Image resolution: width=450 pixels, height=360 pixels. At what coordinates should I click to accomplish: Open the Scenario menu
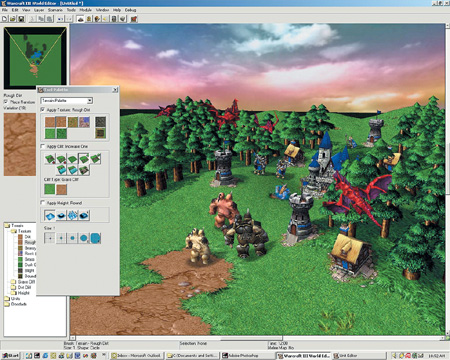[55, 10]
